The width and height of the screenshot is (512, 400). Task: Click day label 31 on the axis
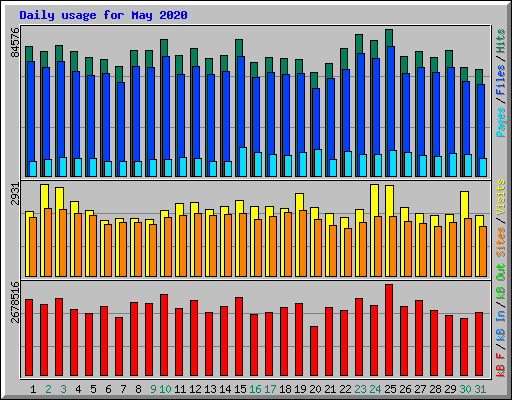[x=480, y=389]
